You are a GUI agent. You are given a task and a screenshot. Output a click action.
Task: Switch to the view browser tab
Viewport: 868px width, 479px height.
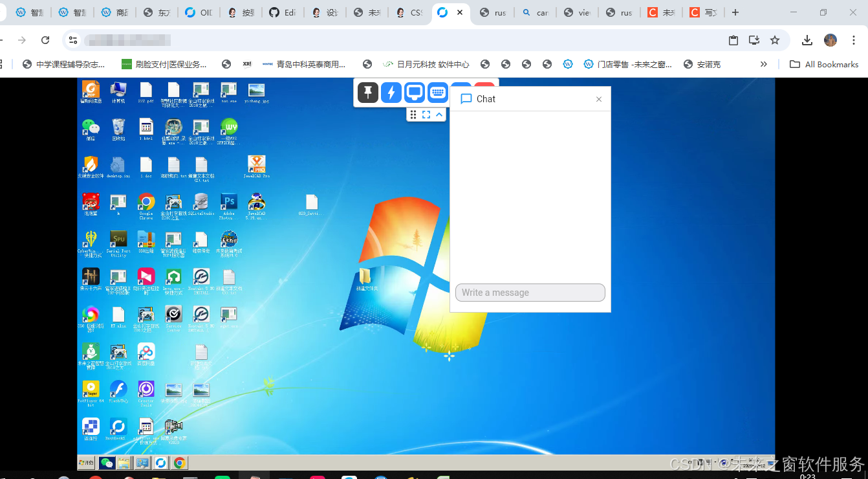click(577, 12)
